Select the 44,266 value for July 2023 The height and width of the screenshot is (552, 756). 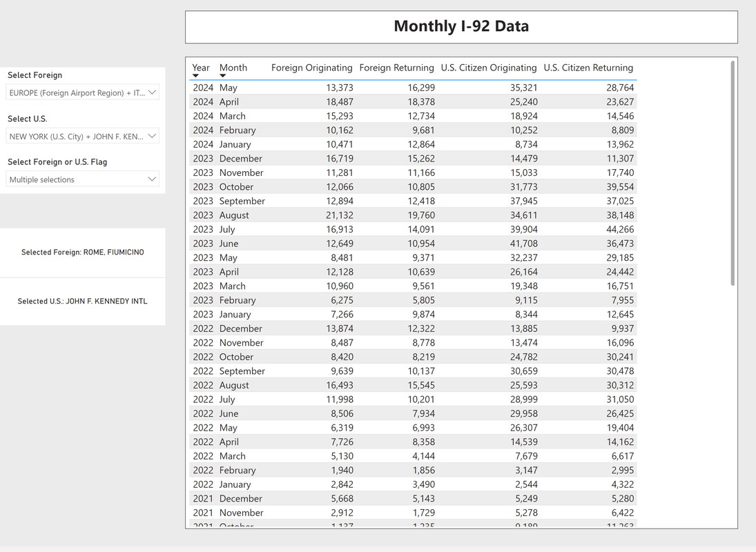point(620,229)
